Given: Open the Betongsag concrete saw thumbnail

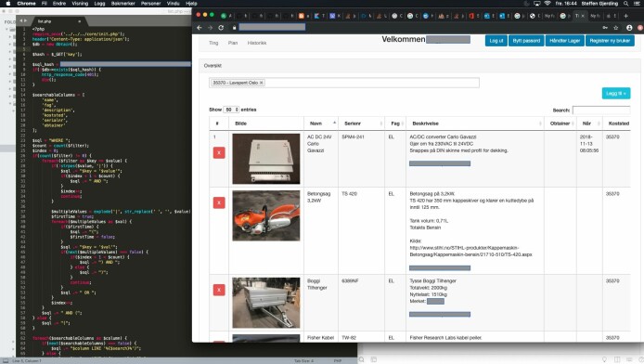Looking at the screenshot, I should pyautogui.click(x=266, y=215).
